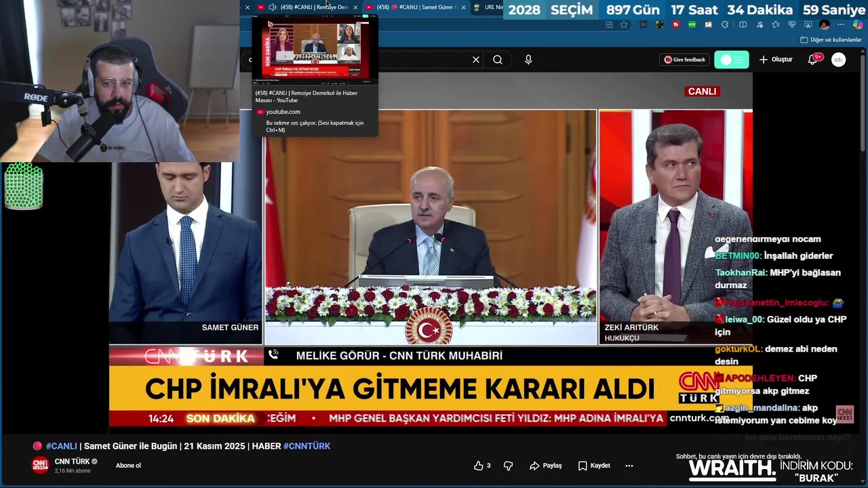Viewport: 868px width, 488px height.
Task: Open the Oluştur create menu
Action: point(776,60)
